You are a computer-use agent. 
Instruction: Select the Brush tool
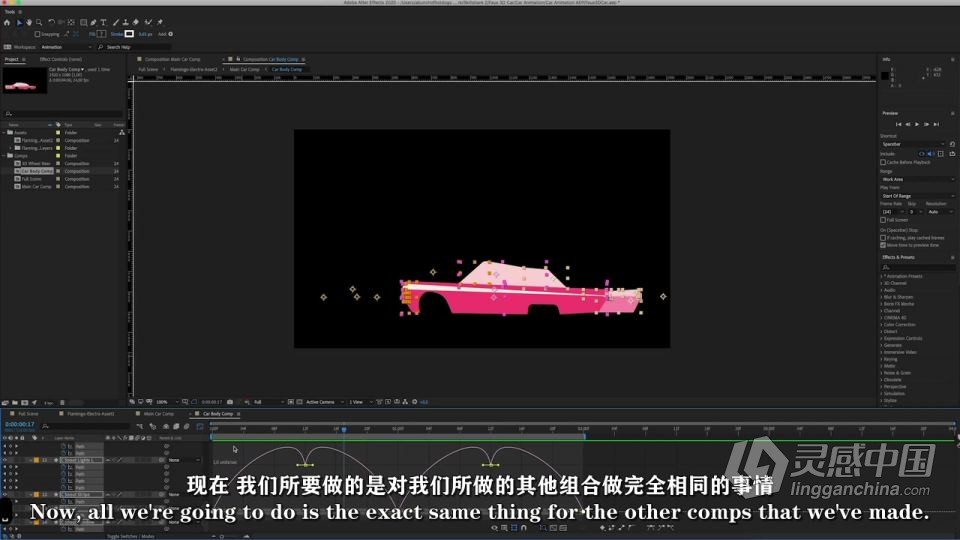point(116,22)
